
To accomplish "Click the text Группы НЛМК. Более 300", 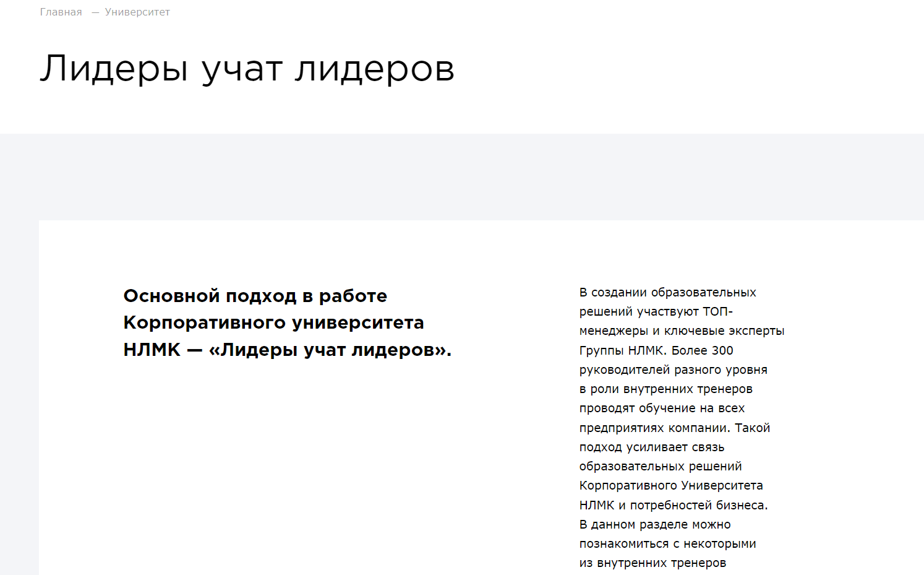I will pos(656,350).
